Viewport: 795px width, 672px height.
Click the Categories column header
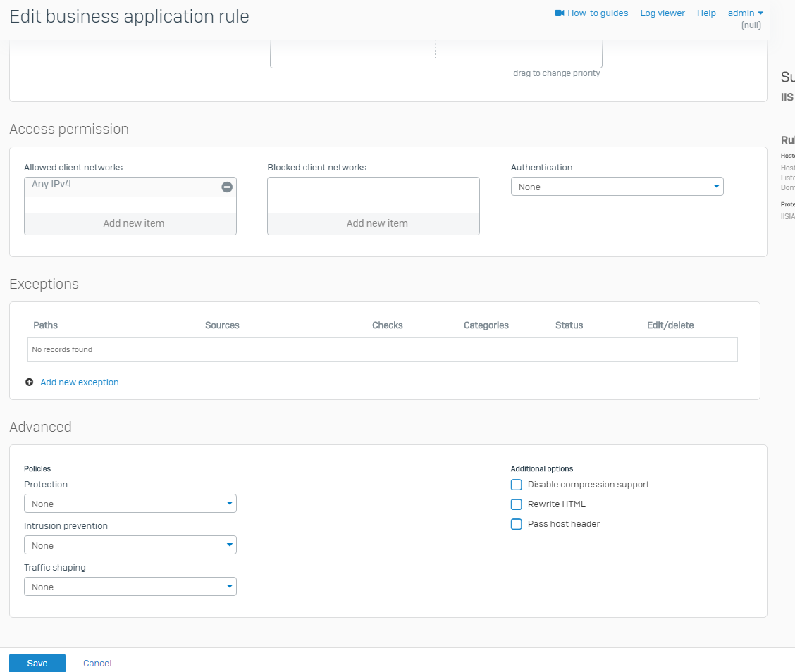(486, 325)
